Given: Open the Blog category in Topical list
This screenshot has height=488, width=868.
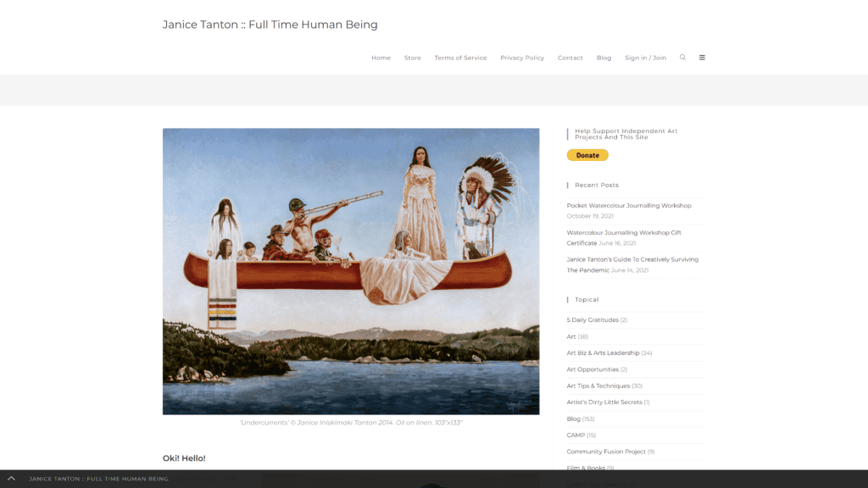Looking at the screenshot, I should 574,419.
